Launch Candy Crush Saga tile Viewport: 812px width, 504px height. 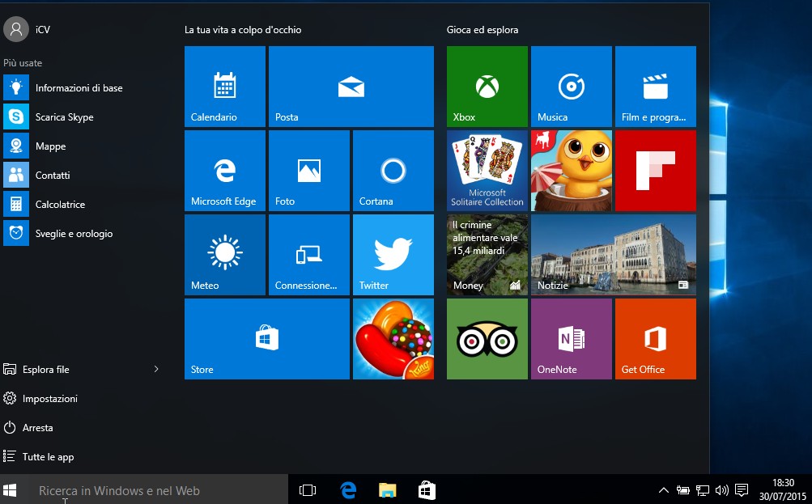(393, 339)
